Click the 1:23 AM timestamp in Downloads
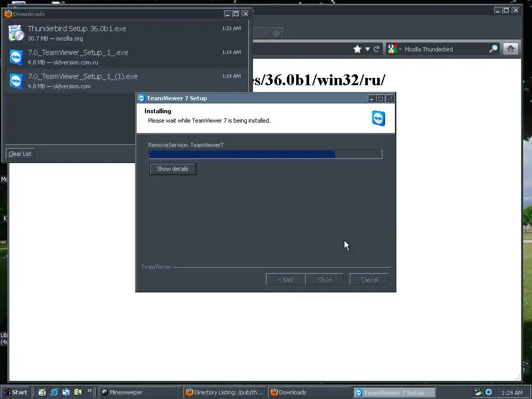This screenshot has width=532, height=399. [x=231, y=28]
